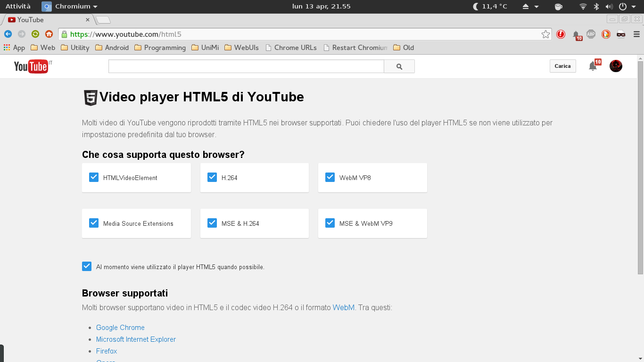Image resolution: width=644 pixels, height=362 pixels.
Task: Click the greyed-out forward navigation arrow
Action: click(x=21, y=34)
